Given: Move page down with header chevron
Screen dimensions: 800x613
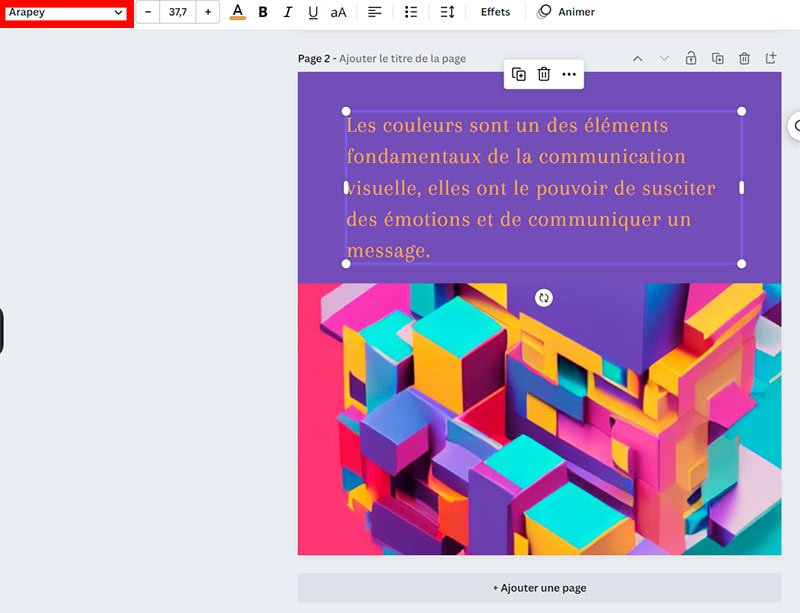Looking at the screenshot, I should point(664,59).
